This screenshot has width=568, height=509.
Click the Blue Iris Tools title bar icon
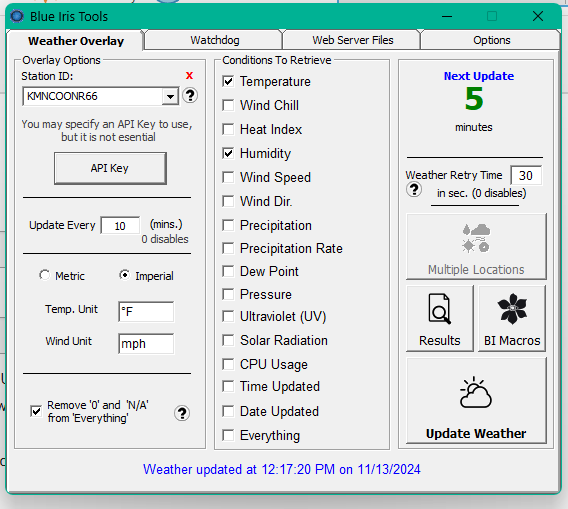(x=17, y=16)
